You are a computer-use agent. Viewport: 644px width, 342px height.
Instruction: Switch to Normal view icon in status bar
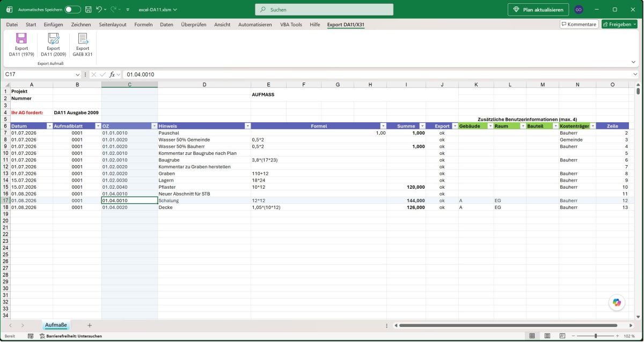tap(532, 336)
